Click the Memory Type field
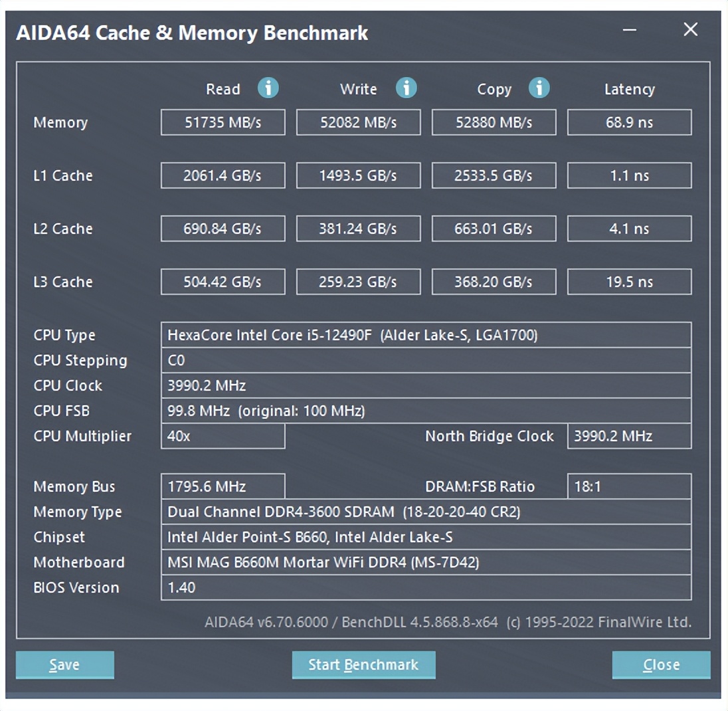Screen dimensions: 728x711 tap(426, 512)
